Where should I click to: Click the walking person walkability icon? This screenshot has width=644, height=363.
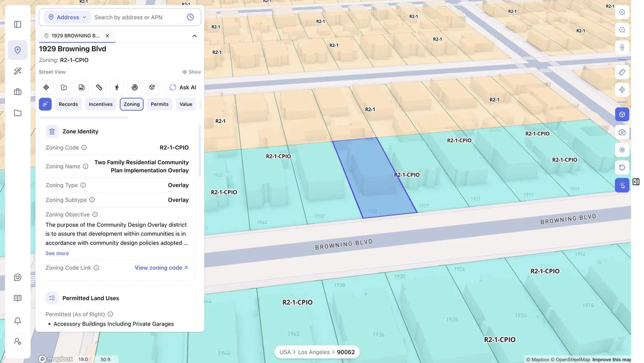tap(117, 88)
